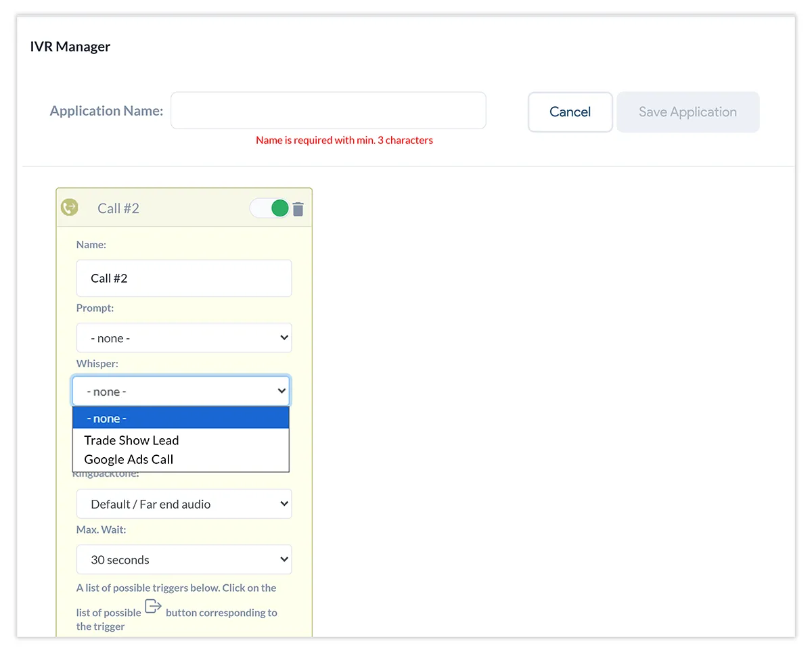Open the Prompt dropdown showing none
Screen dimensions: 812x654
click(x=183, y=337)
